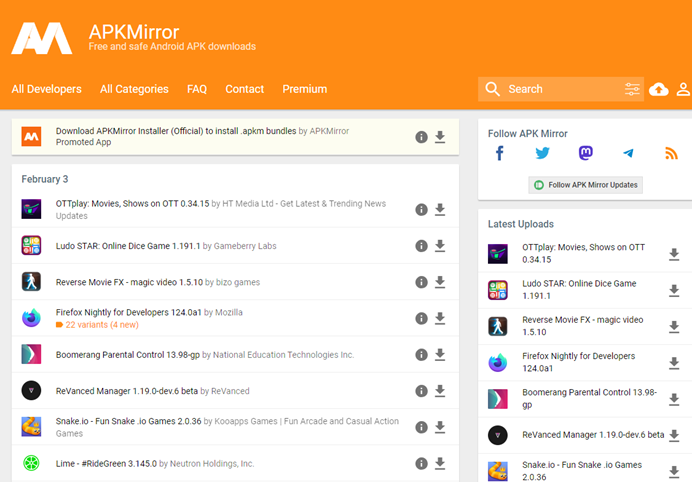Open Download APKMirror Installer (Official) link

[176, 131]
